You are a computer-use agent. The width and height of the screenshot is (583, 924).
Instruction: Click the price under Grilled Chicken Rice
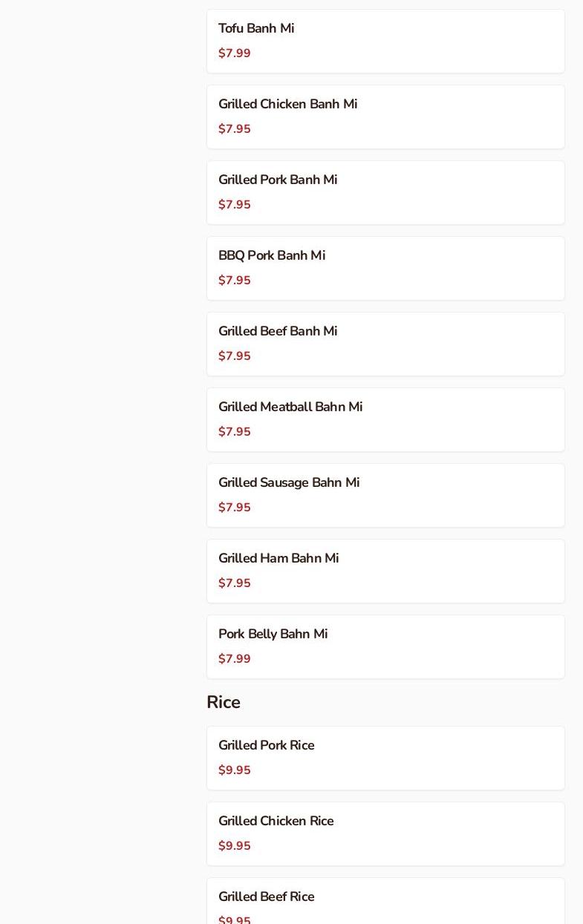235,846
